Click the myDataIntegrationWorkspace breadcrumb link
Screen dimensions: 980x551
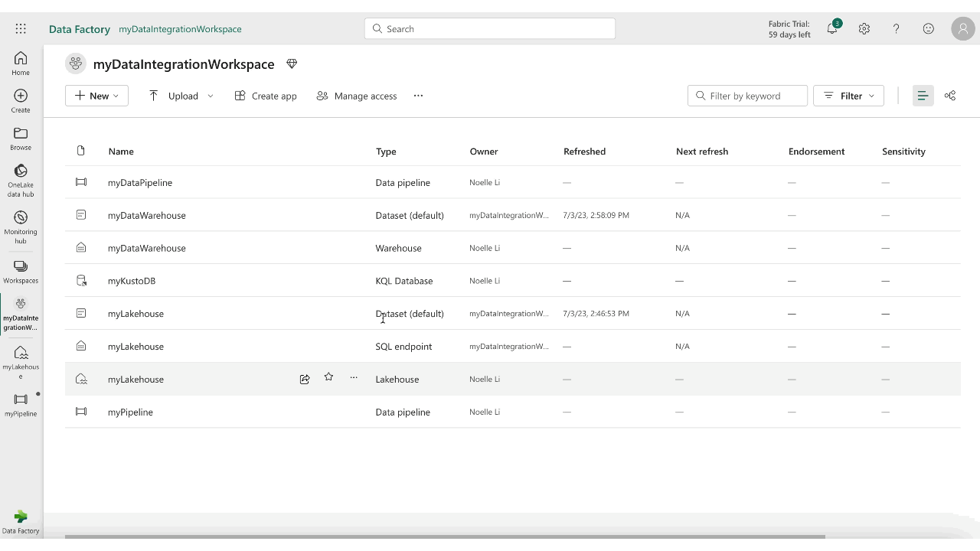[180, 29]
